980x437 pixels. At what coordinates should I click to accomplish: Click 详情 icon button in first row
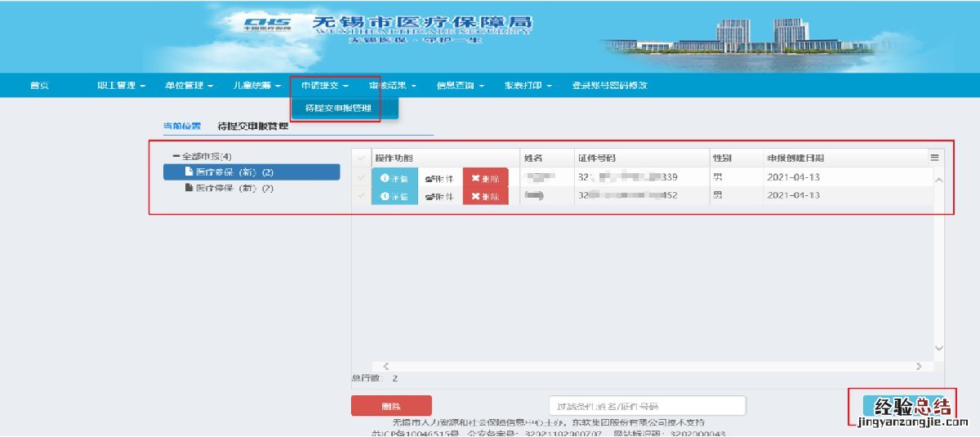pyautogui.click(x=394, y=178)
